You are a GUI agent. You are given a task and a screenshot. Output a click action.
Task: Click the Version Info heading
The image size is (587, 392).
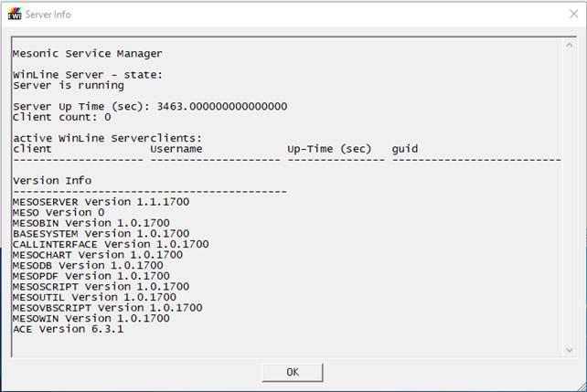pos(52,180)
